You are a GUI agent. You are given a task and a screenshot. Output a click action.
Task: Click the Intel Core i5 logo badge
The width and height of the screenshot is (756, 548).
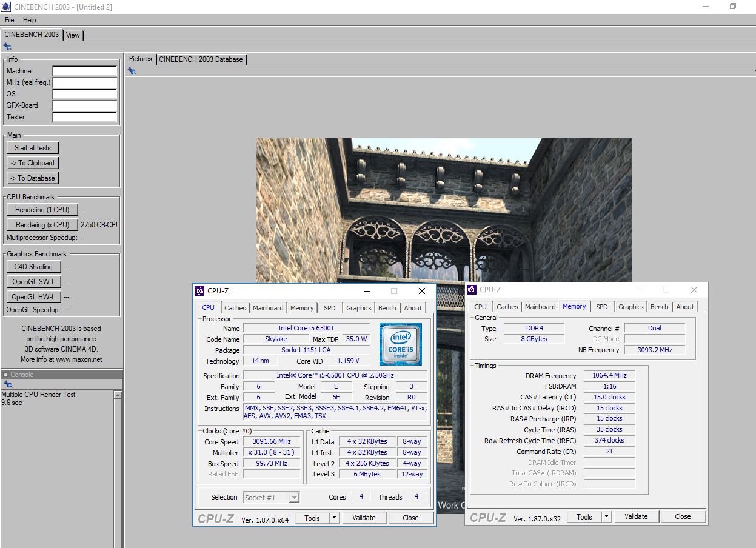[401, 344]
